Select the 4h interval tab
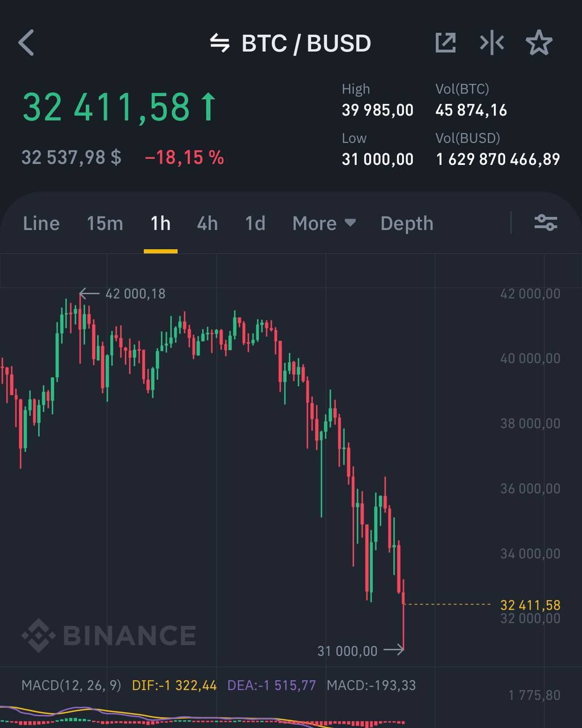 coord(207,224)
